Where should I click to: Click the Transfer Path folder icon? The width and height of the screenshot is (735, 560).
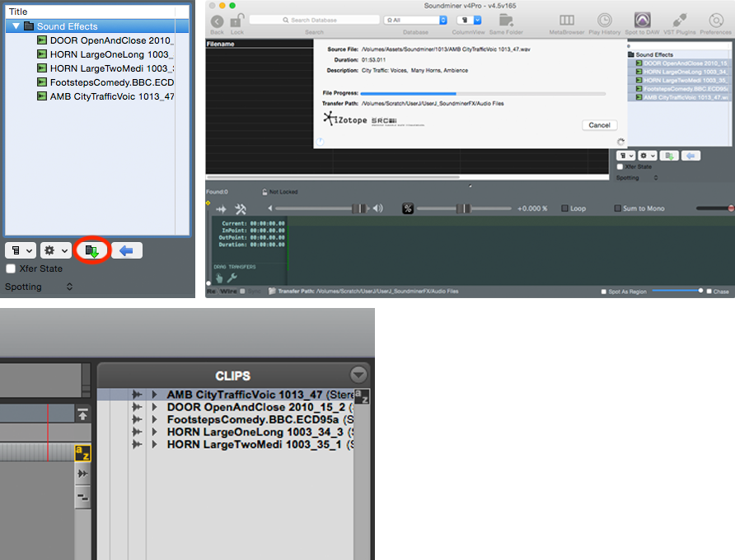pos(272,291)
